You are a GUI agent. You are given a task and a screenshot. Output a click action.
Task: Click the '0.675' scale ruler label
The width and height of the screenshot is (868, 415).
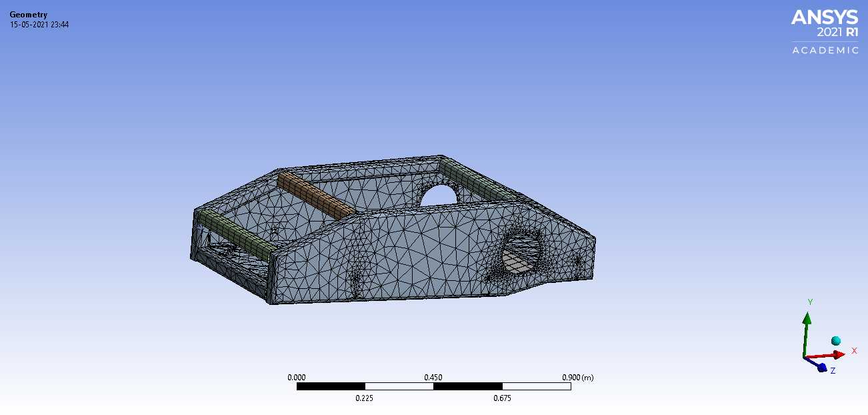pos(502,399)
